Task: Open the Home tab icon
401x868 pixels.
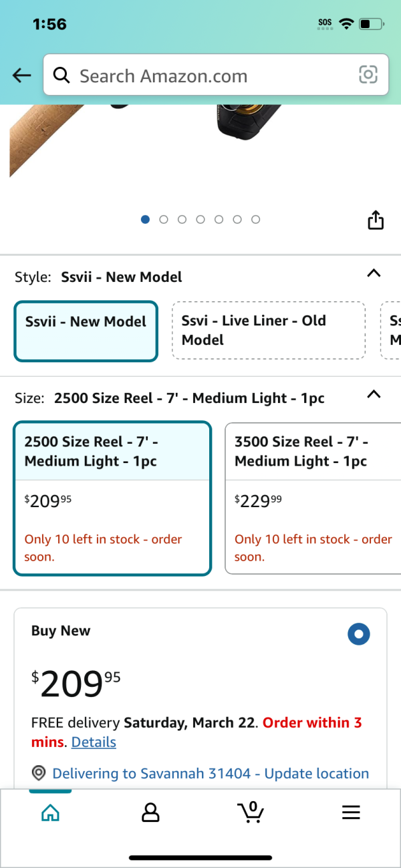Action: tap(50, 812)
